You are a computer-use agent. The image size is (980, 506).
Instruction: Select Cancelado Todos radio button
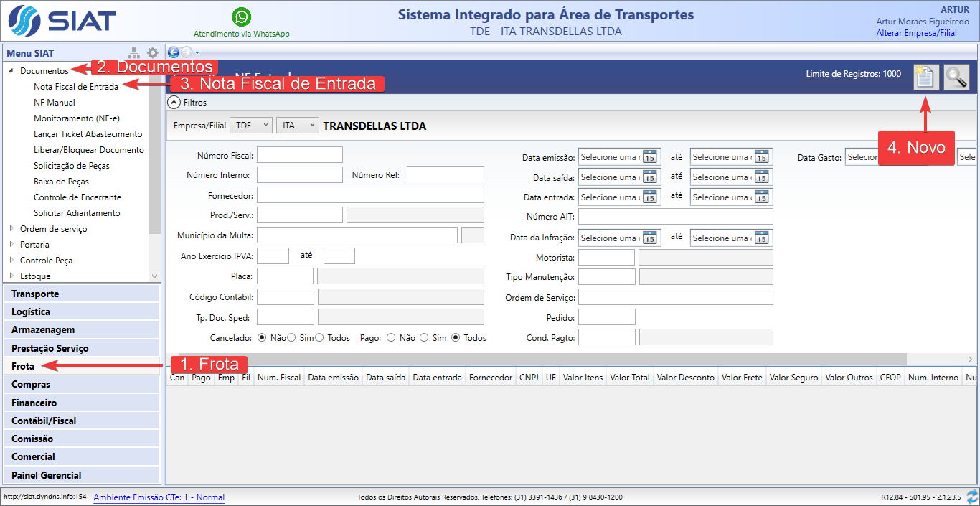(x=319, y=337)
